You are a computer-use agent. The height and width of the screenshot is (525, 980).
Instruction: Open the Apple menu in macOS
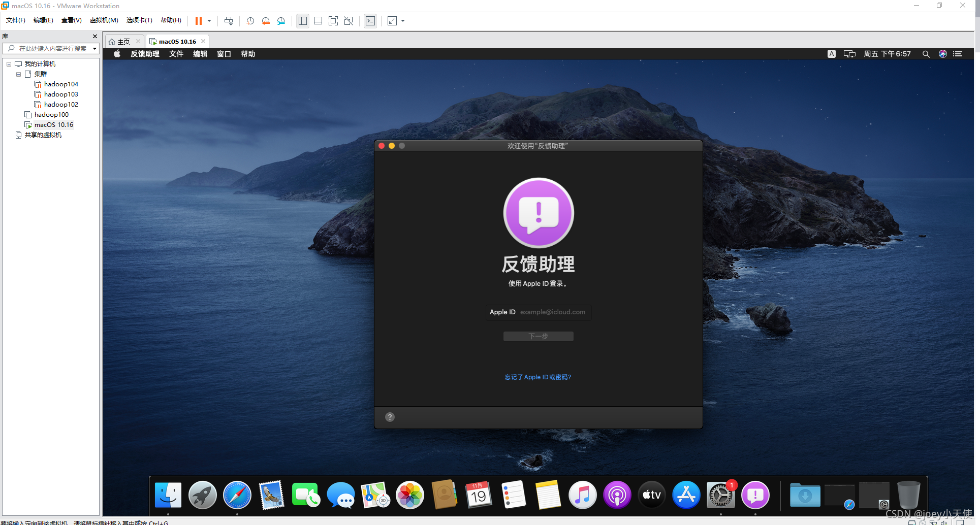point(117,54)
